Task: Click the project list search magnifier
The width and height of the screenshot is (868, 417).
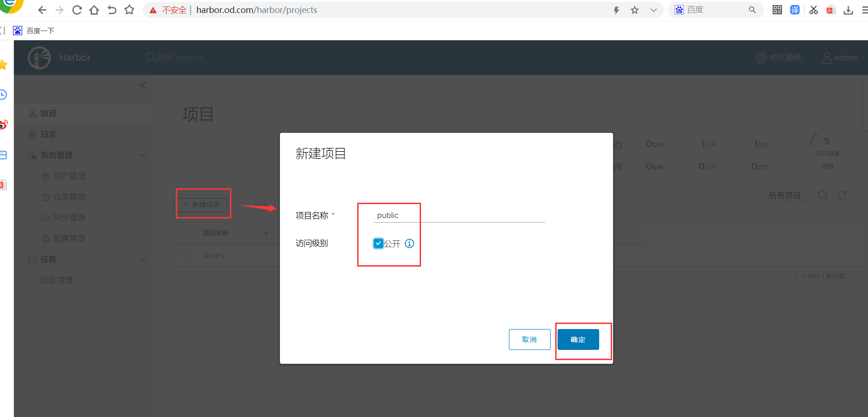Action: [x=823, y=195]
